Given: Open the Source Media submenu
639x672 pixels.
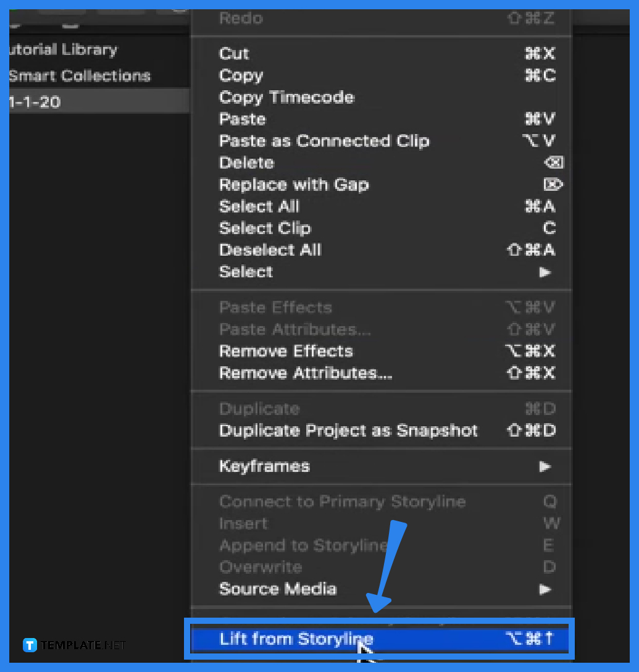Looking at the screenshot, I should 545,589.
